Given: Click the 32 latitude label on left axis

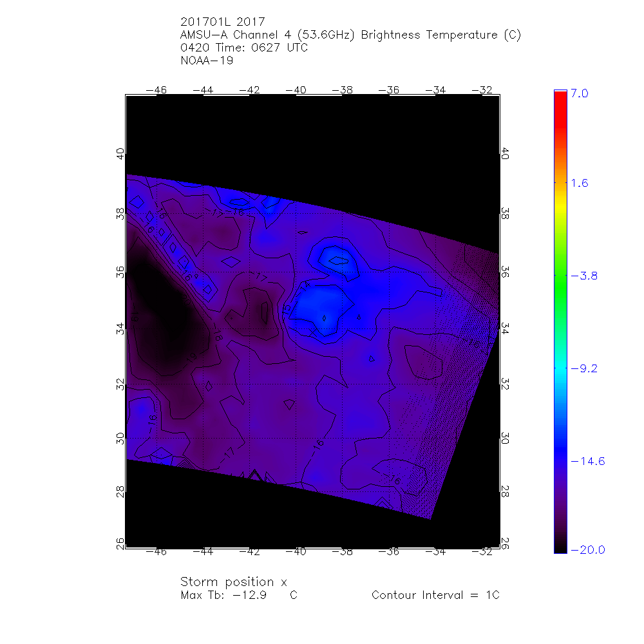Looking at the screenshot, I should 119,384.
